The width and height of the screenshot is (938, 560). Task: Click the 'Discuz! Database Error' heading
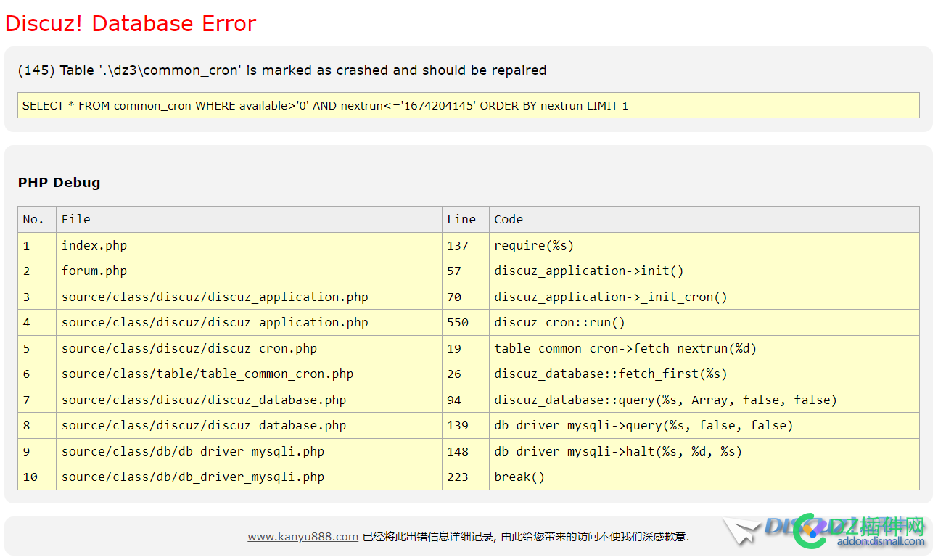(131, 23)
